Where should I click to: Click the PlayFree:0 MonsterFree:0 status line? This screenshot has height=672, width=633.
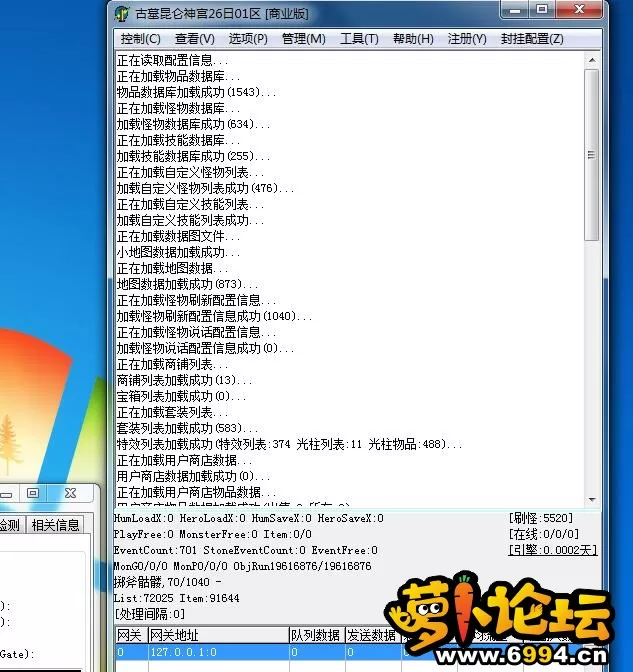[213, 534]
